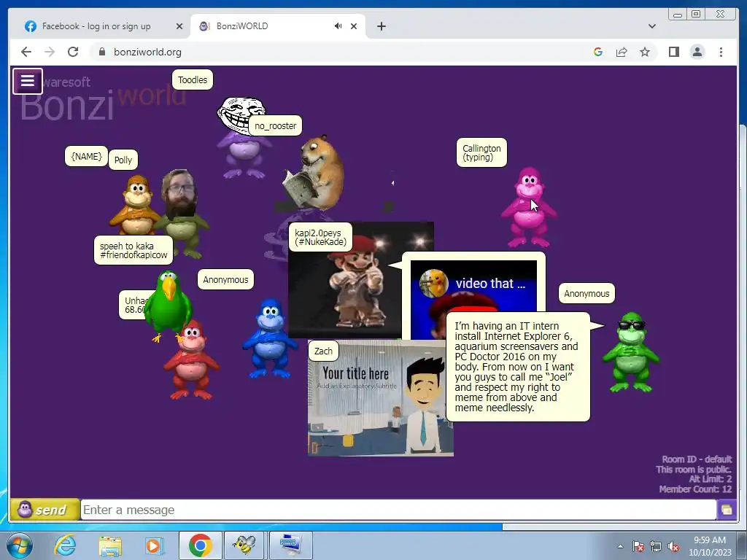Screen dimensions: 747x560
Task: Open a new browser tab
Action: coord(381,26)
